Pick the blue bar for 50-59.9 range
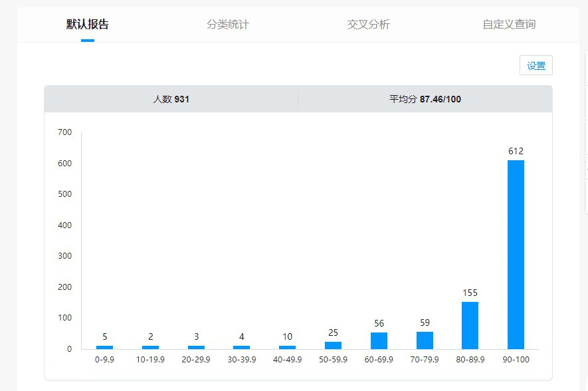 click(x=333, y=345)
